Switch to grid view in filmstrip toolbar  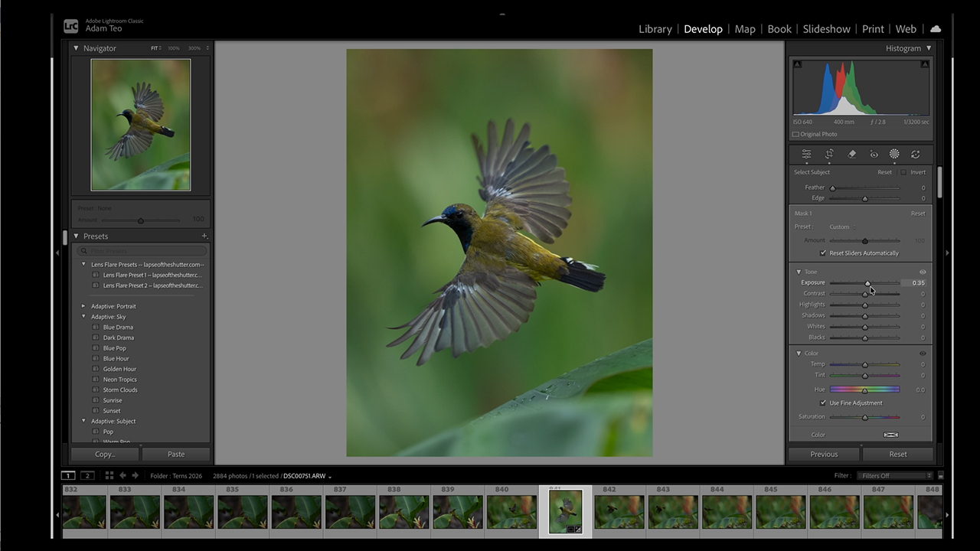(109, 475)
